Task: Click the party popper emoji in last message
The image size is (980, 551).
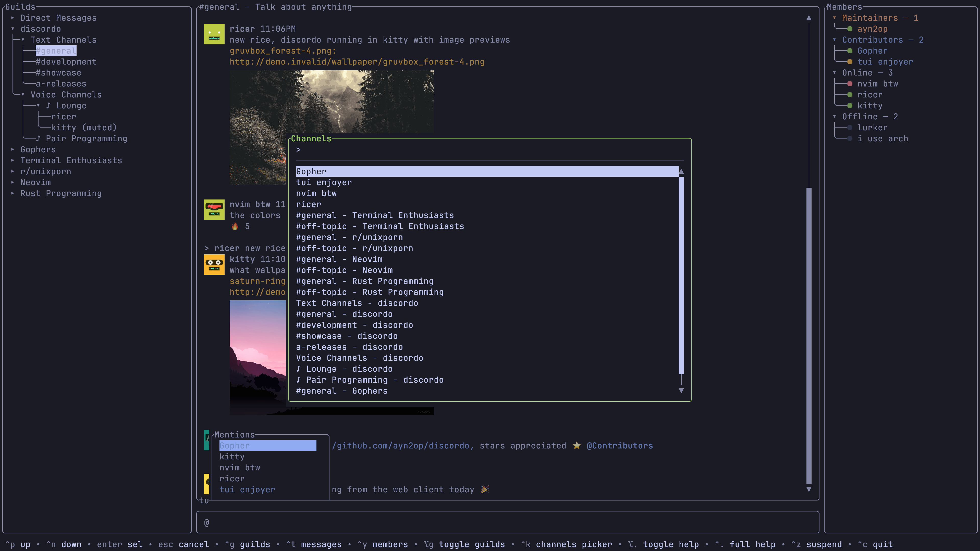Action: (x=485, y=490)
